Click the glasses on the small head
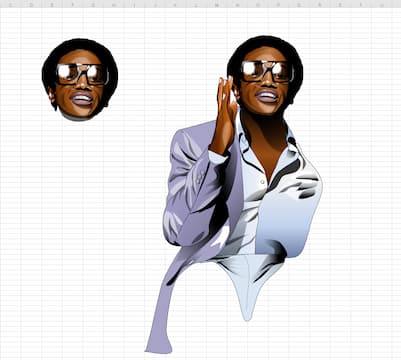The width and height of the screenshot is (401, 360). click(x=82, y=74)
